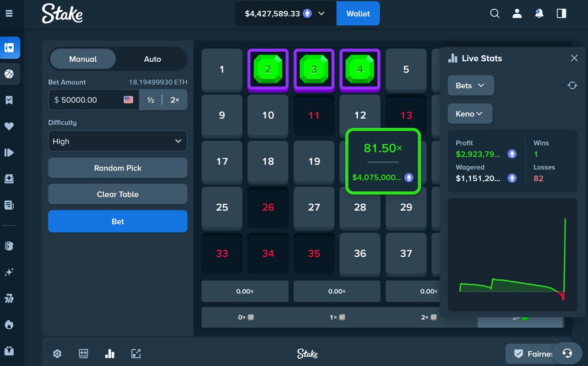Click the sidebar icon below the Recent icon

tap(9, 179)
